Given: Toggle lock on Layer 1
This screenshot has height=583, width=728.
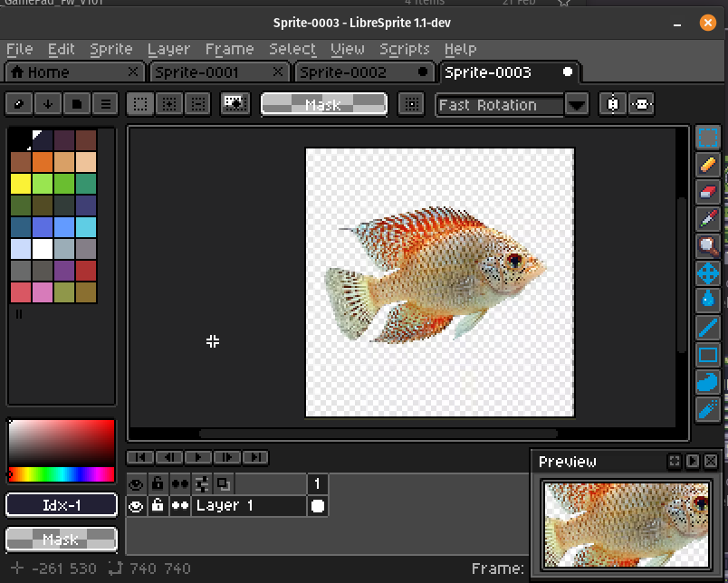Looking at the screenshot, I should [x=158, y=506].
